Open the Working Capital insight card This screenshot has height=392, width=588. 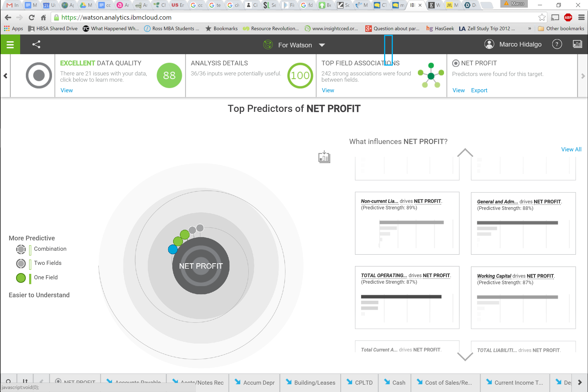pos(523,297)
